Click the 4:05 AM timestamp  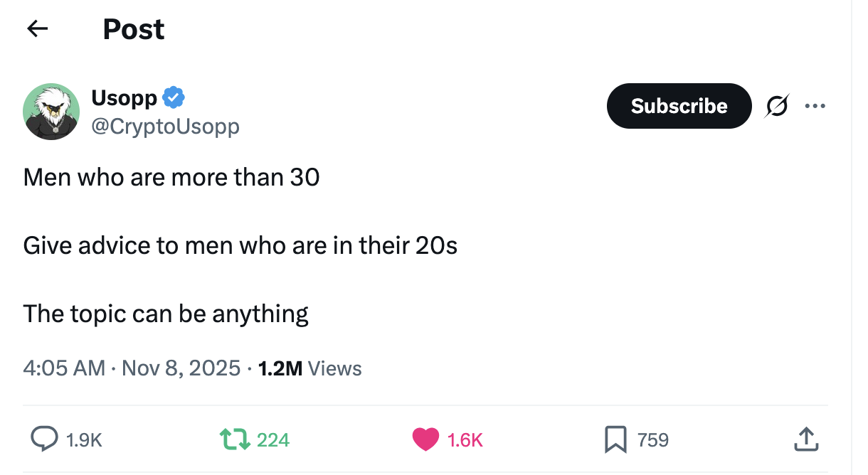pos(64,368)
